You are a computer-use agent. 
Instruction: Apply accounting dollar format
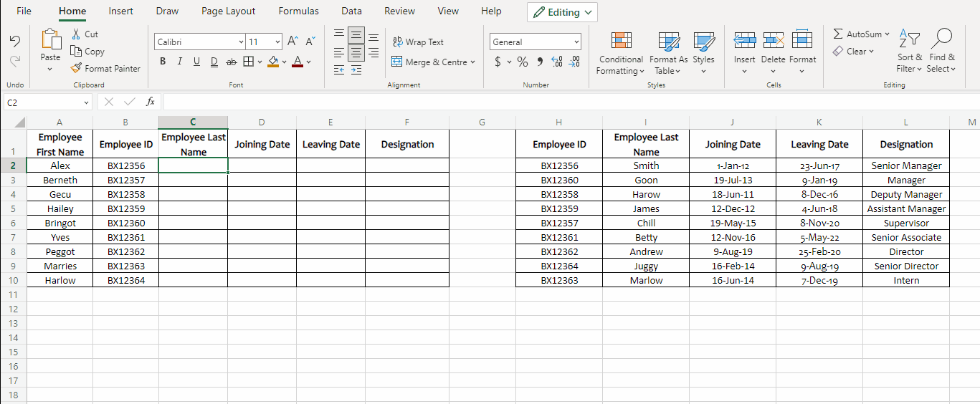498,62
